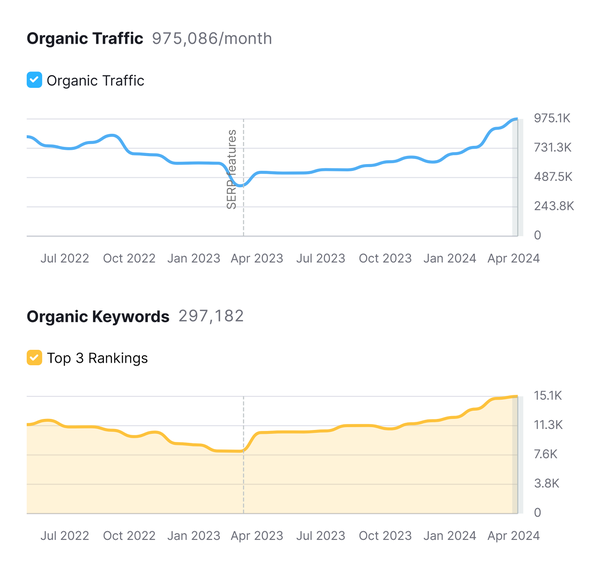The width and height of the screenshot is (600, 572).
Task: Click the Organic Keywords section heading
Action: [x=98, y=316]
